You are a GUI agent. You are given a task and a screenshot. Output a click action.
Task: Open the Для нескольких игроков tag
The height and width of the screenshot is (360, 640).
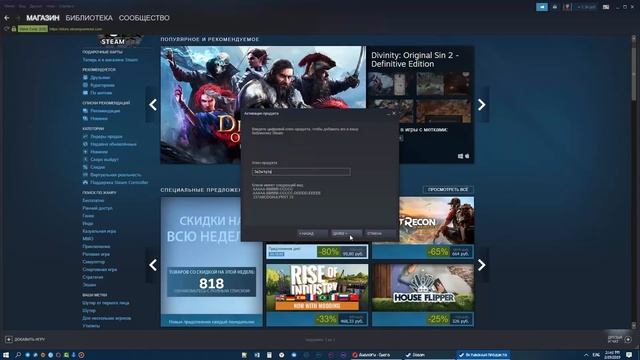(x=107, y=318)
